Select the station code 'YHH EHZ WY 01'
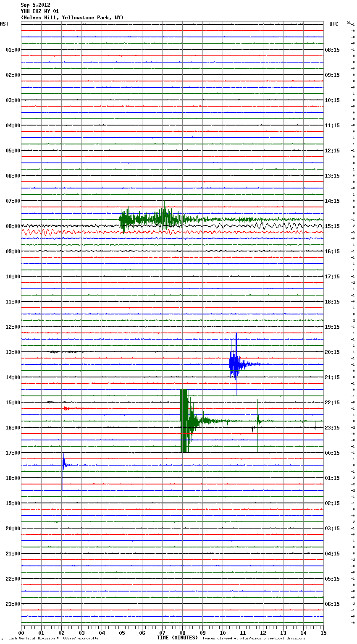The image size is (357, 644). coord(39,11)
